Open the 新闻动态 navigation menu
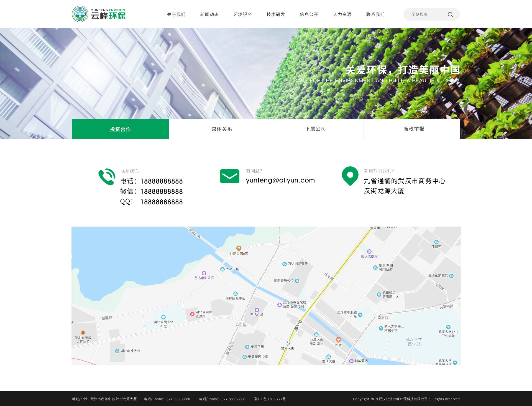The image size is (532, 406). tap(209, 14)
